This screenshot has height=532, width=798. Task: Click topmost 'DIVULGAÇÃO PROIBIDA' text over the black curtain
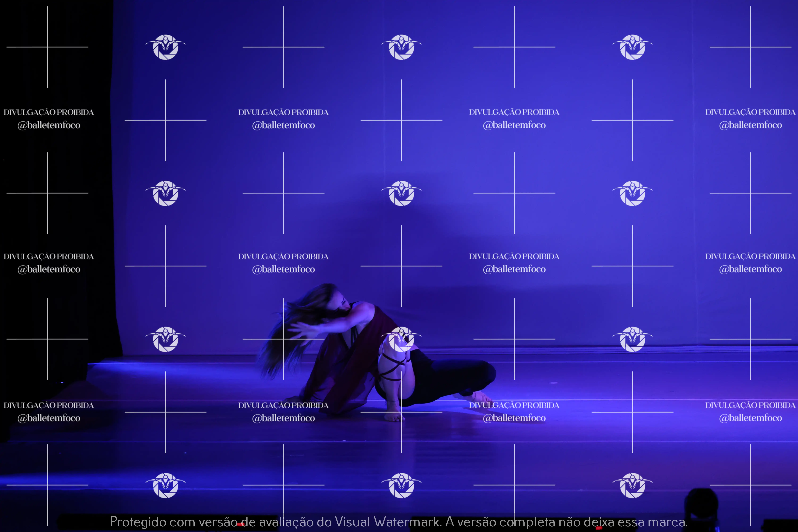click(49, 112)
